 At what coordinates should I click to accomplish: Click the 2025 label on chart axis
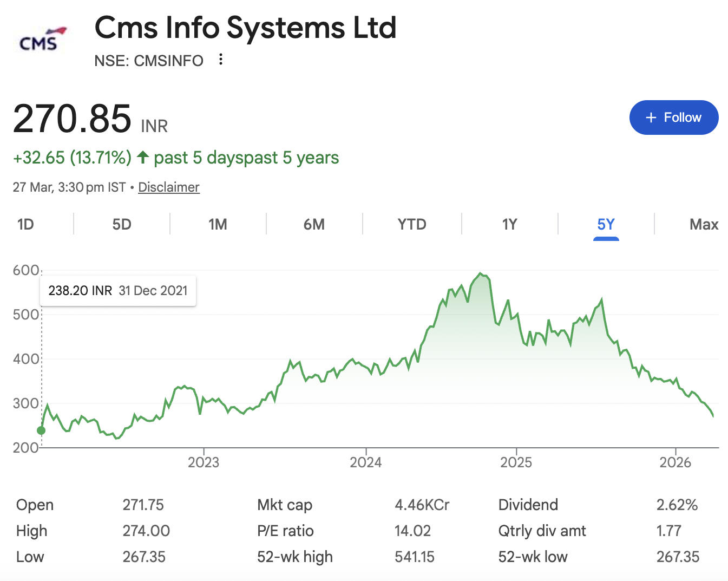(x=516, y=462)
